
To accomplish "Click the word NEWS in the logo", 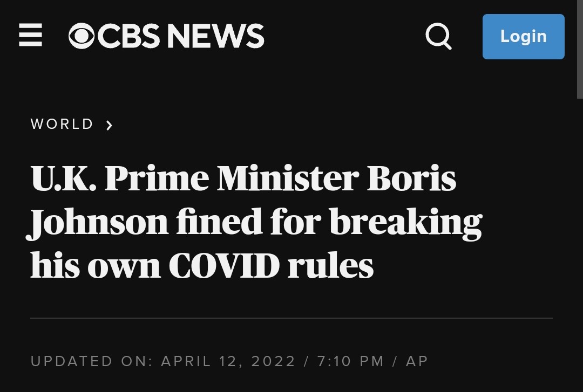I will [215, 36].
